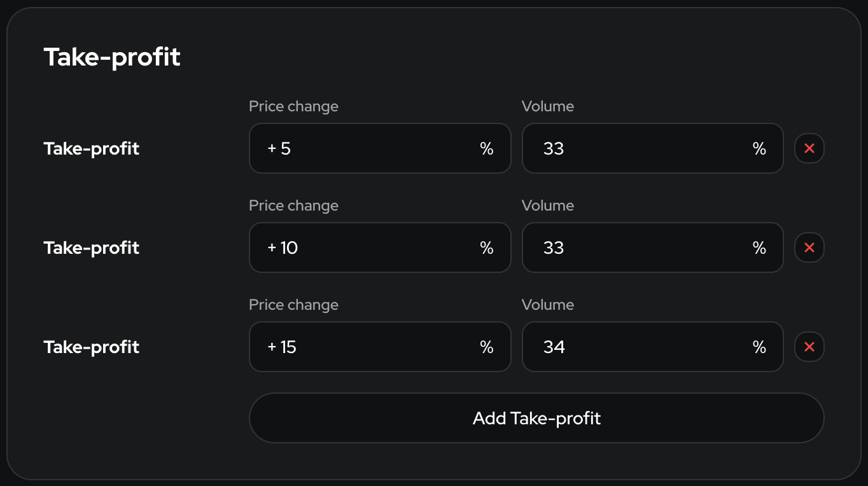Click the Price change label above +10
Screen dimensions: 868x486
click(x=293, y=205)
